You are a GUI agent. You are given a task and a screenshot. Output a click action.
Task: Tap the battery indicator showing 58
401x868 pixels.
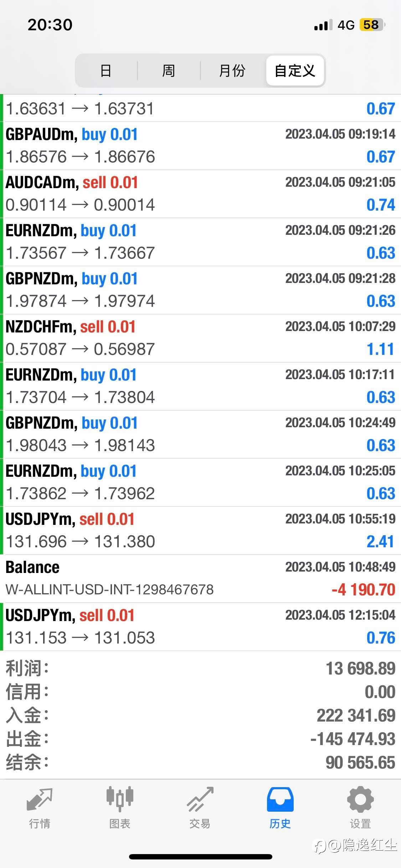[x=372, y=25]
